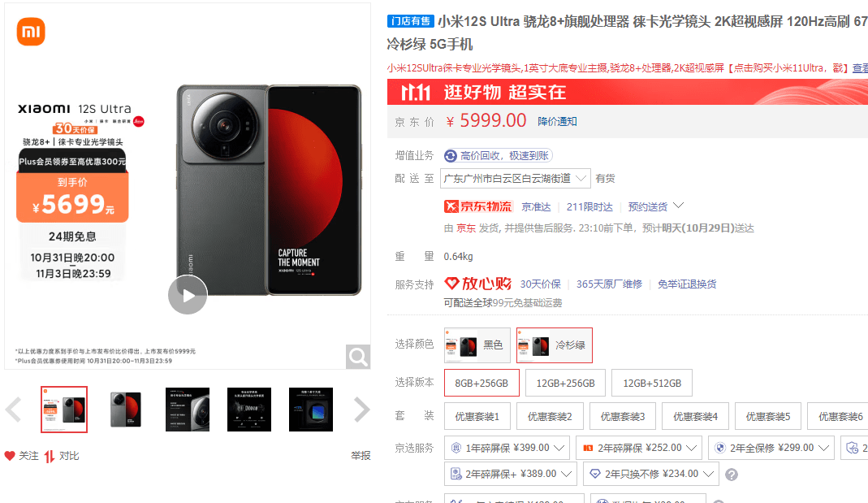Select the 优惠套装2 bundle
Viewport: 868px width, 503px height.
550,416
